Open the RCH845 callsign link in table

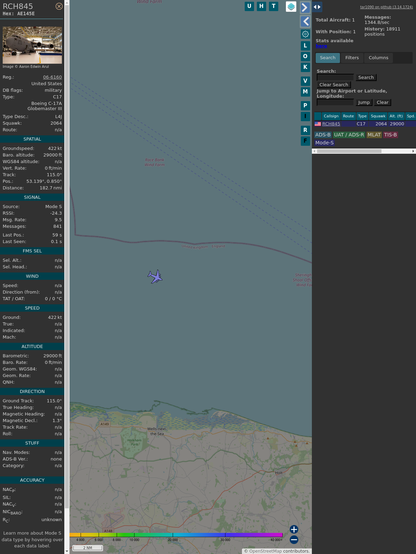(331, 124)
